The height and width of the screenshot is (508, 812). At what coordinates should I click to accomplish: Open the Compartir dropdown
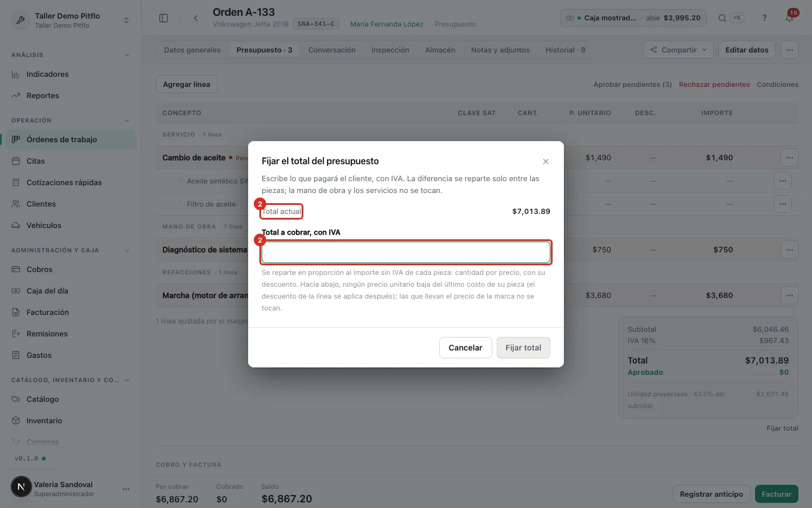[678, 50]
